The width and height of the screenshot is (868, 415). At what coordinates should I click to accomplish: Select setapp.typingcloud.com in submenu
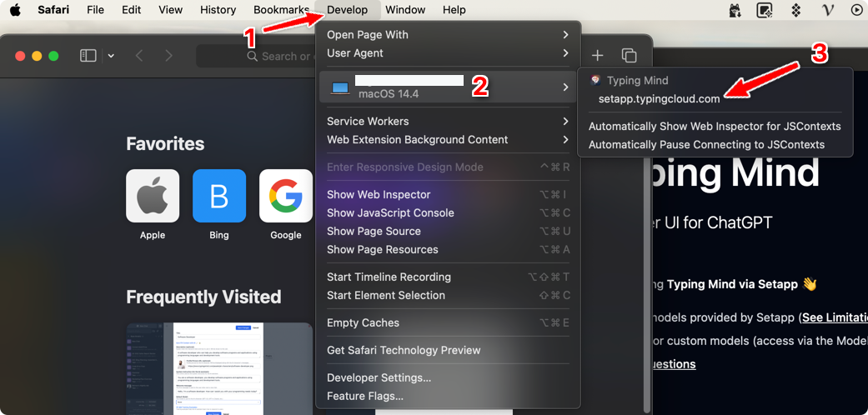(x=660, y=99)
